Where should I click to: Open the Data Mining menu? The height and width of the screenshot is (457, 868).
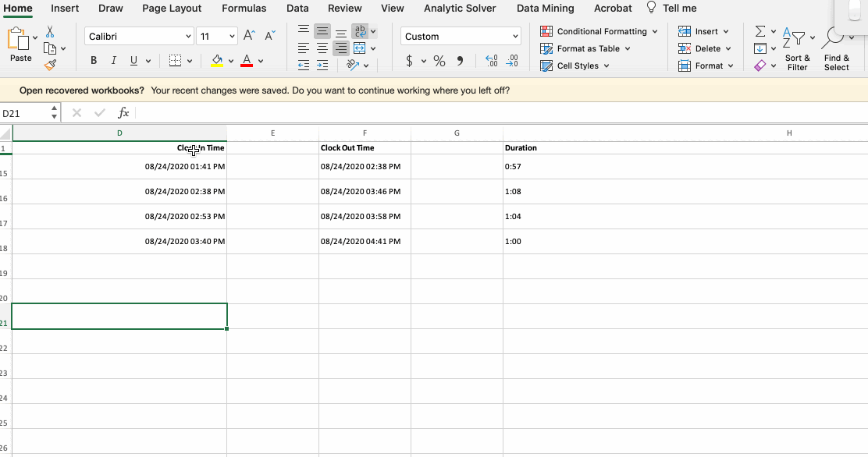tap(545, 9)
